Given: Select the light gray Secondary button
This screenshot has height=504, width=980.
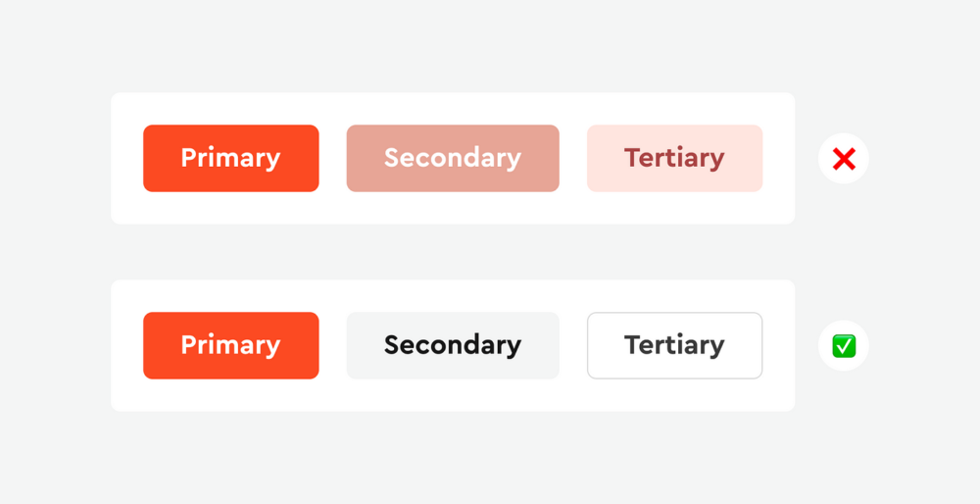Looking at the screenshot, I should (x=453, y=345).
